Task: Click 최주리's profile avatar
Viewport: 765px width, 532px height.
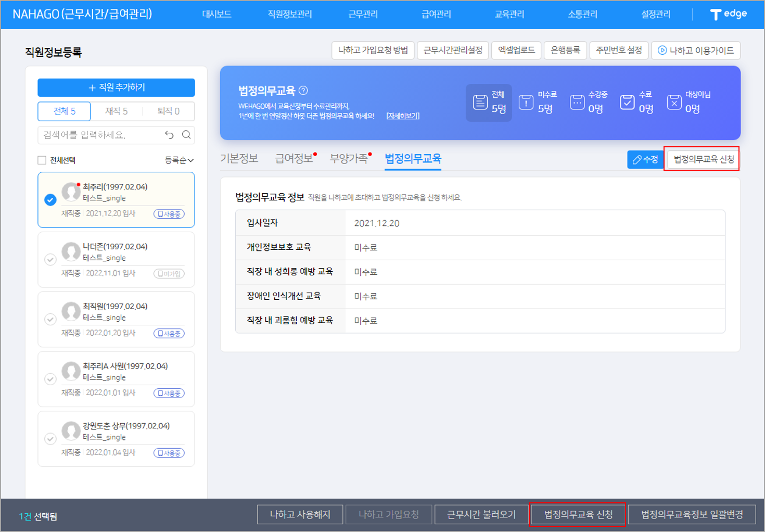Action: pyautogui.click(x=71, y=192)
